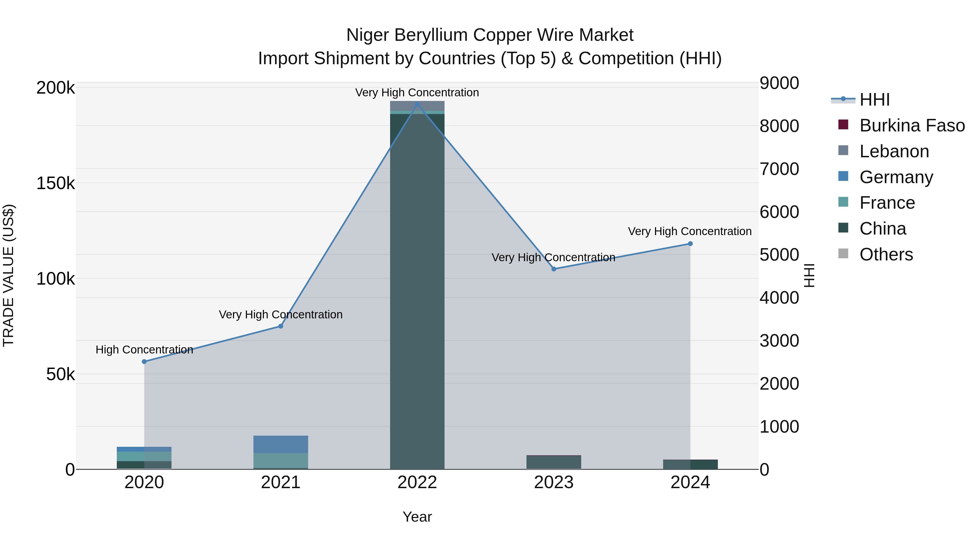
Task: Click 'Very High Concentration' annotation above 2023
Action: point(553,257)
